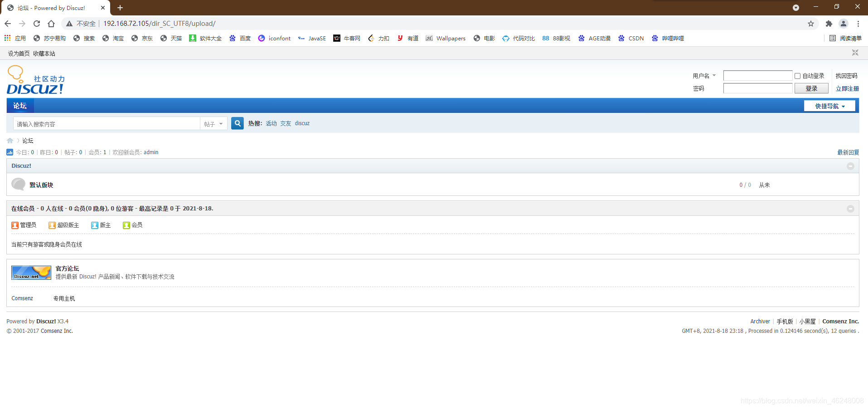This screenshot has width=868, height=409.
Task: Click the Archiver footer link
Action: pos(760,321)
